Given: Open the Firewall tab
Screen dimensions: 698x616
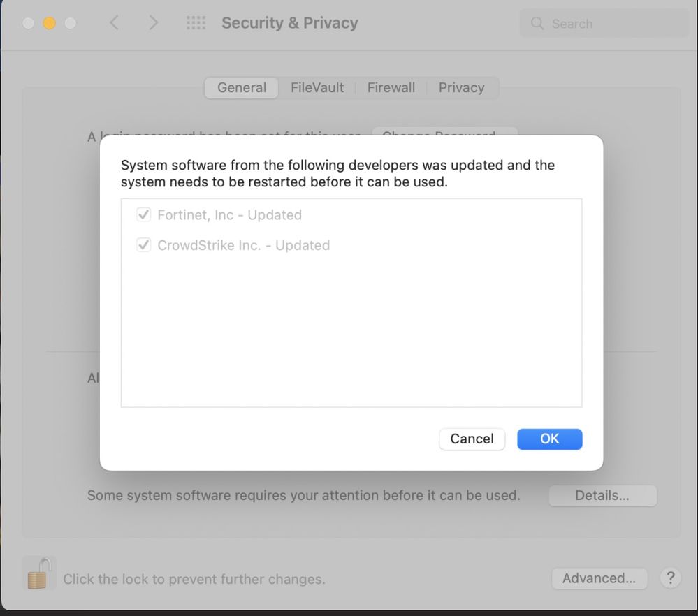Looking at the screenshot, I should coord(391,88).
